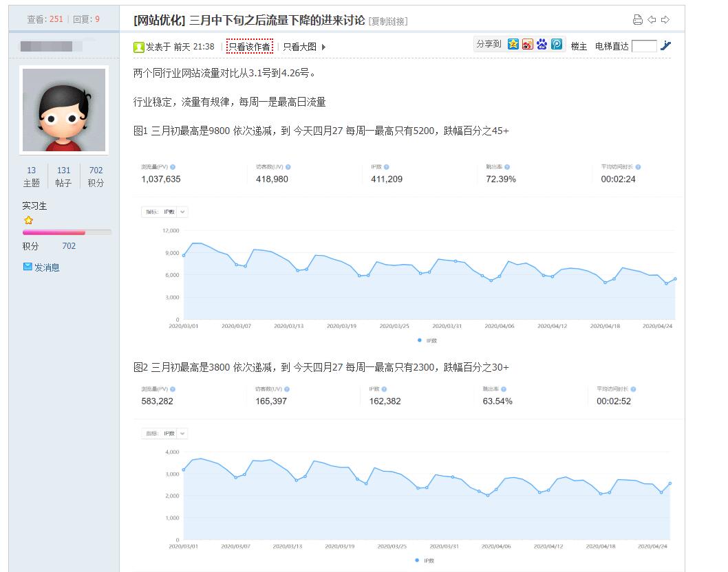This screenshot has height=572, width=728.
Task: Share the post via Baidu paw icon
Action: (542, 44)
